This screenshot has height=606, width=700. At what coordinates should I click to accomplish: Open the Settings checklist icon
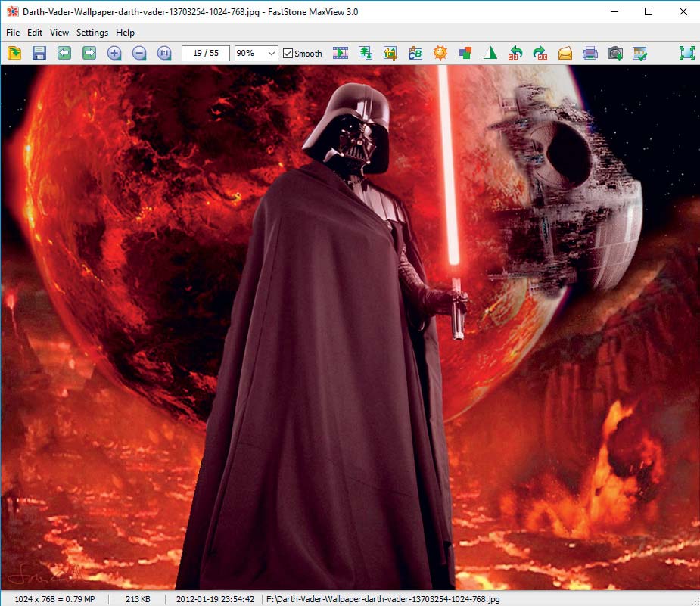click(x=639, y=53)
